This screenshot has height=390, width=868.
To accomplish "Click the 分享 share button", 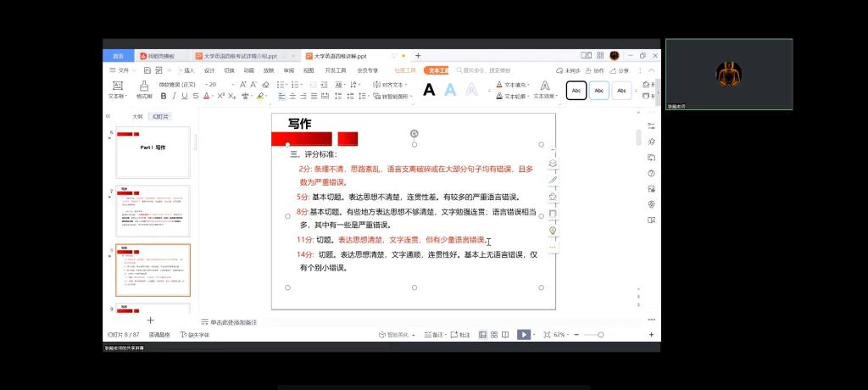I will (x=620, y=70).
